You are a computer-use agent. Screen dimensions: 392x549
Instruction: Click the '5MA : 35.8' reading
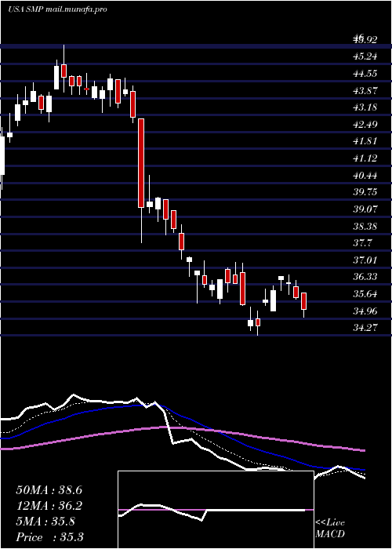(x=45, y=522)
